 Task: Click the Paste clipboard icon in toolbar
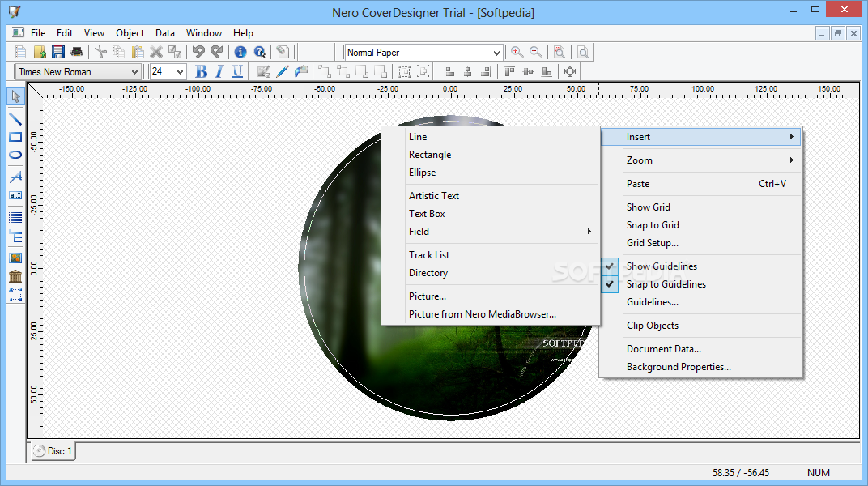click(138, 52)
